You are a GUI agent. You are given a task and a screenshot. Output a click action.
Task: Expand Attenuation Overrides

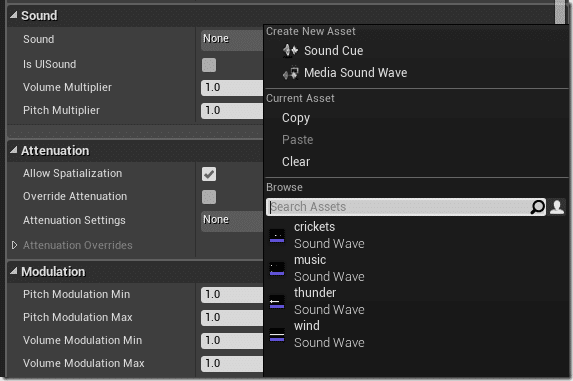click(14, 245)
